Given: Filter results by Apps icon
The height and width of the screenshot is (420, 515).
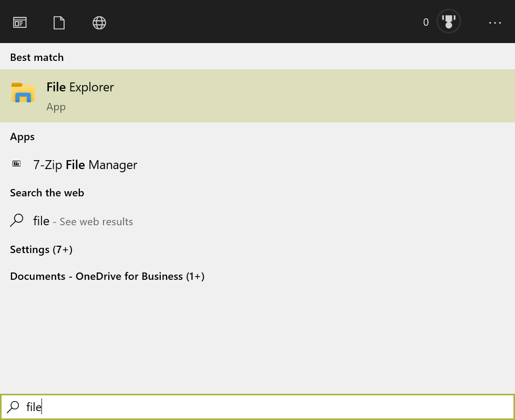Looking at the screenshot, I should [20, 23].
